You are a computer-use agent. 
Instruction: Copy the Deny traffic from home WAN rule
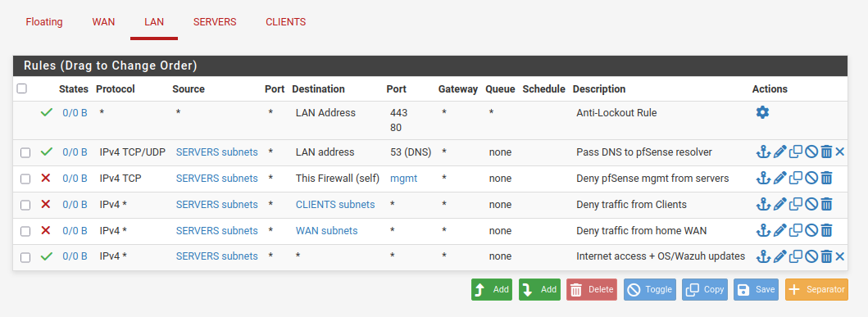tap(796, 231)
